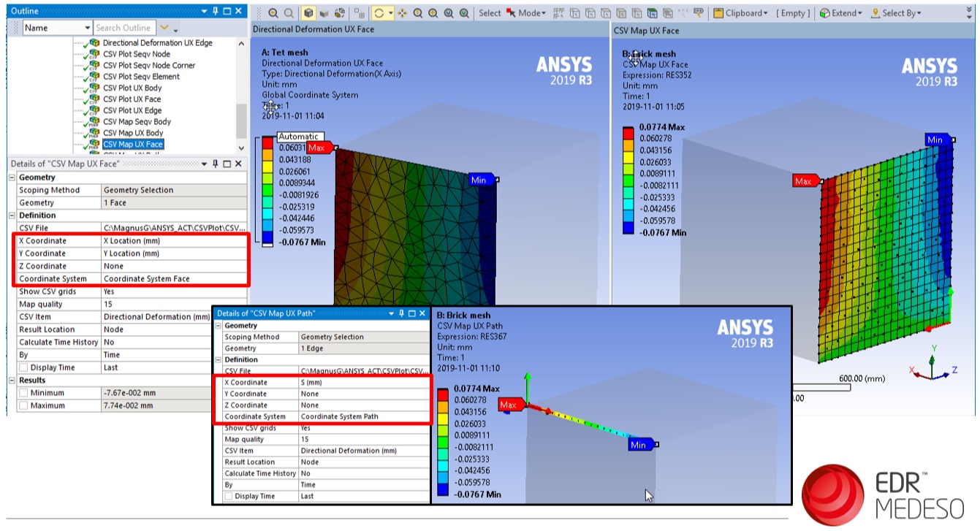This screenshot has height=531, width=980.
Task: Select CSV Map UX Face tree item
Action: click(133, 145)
